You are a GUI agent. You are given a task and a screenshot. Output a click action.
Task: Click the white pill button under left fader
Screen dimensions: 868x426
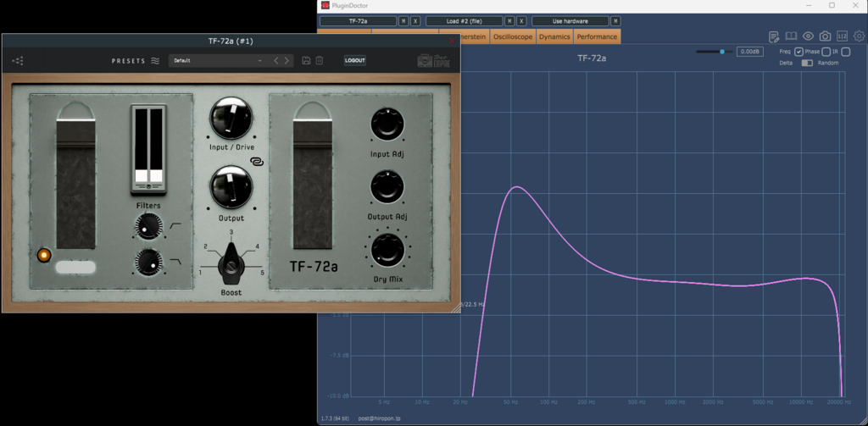coord(75,268)
